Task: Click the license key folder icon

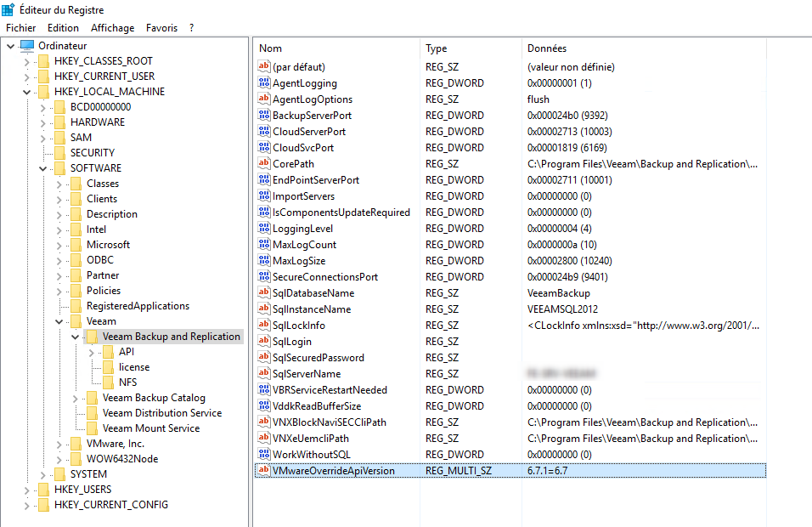Action: click(x=108, y=367)
